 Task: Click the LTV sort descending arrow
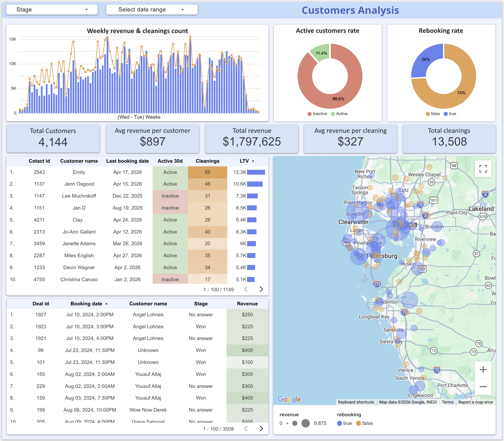[253, 161]
